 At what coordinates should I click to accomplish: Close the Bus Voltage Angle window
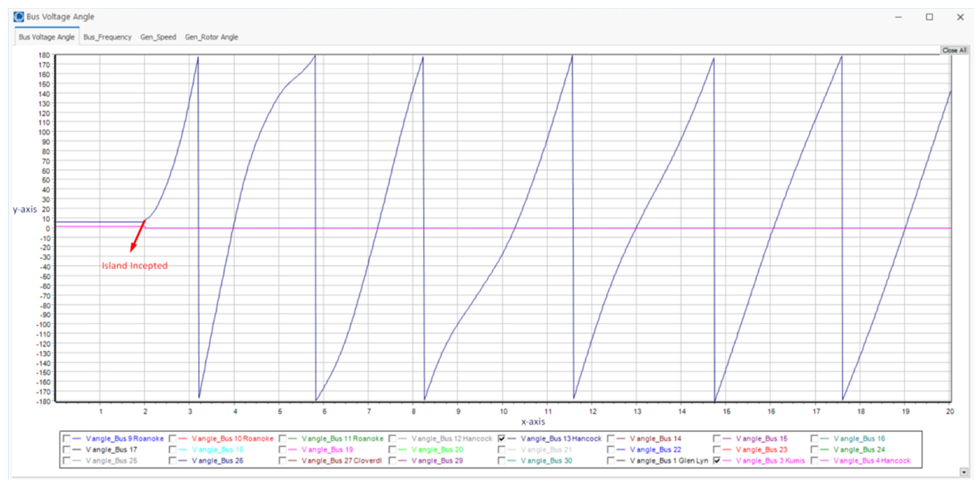pos(960,17)
